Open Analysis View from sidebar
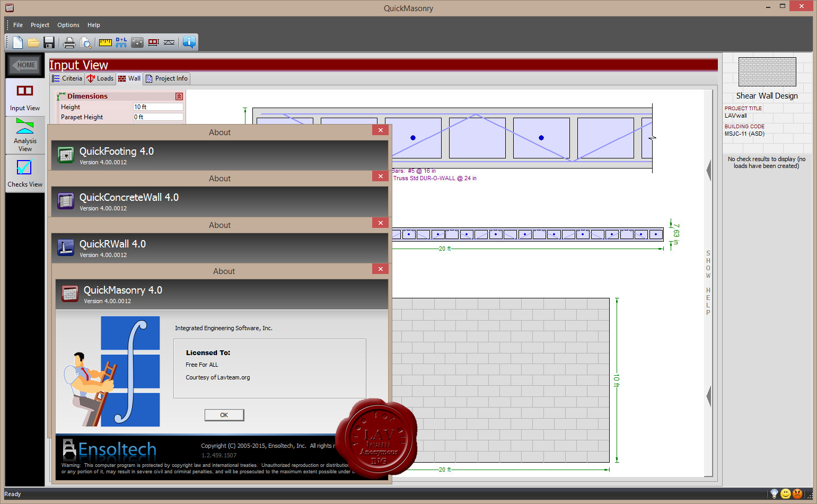817x504 pixels. click(25, 135)
